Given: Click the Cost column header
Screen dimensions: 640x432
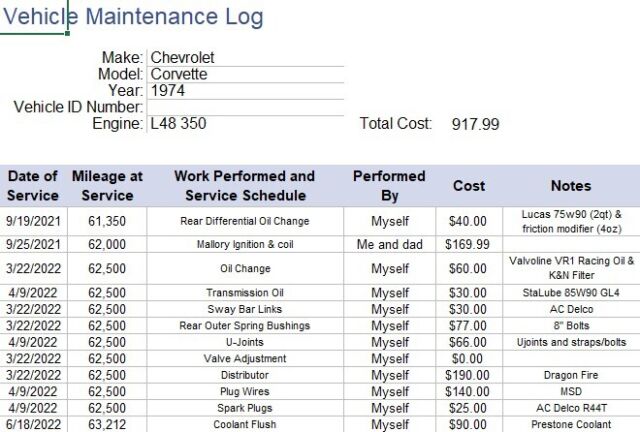Looking at the screenshot, I should (x=469, y=186).
